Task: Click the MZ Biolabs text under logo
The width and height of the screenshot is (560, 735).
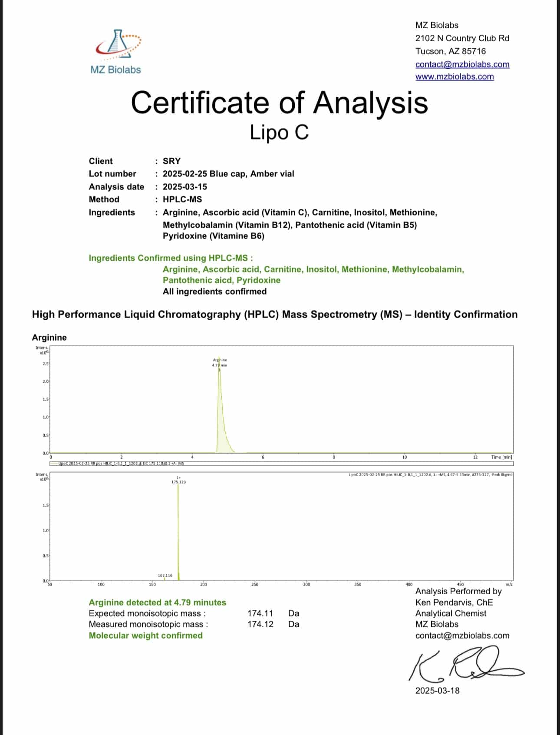Action: [116, 70]
